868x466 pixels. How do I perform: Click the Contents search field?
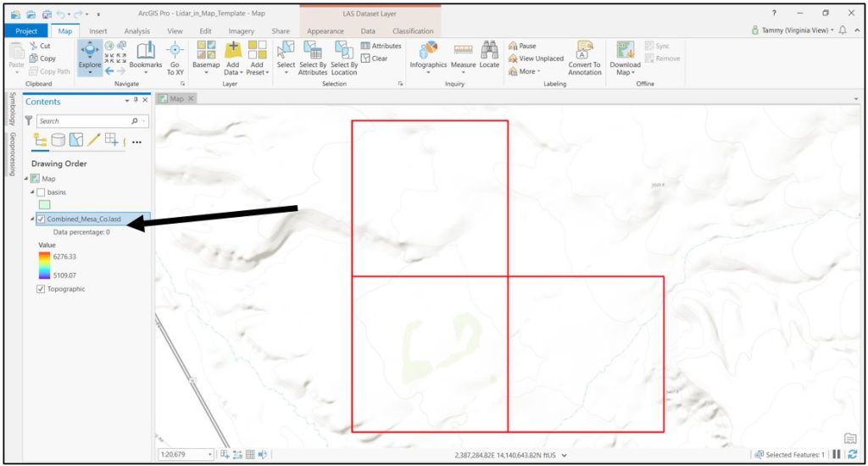point(83,121)
